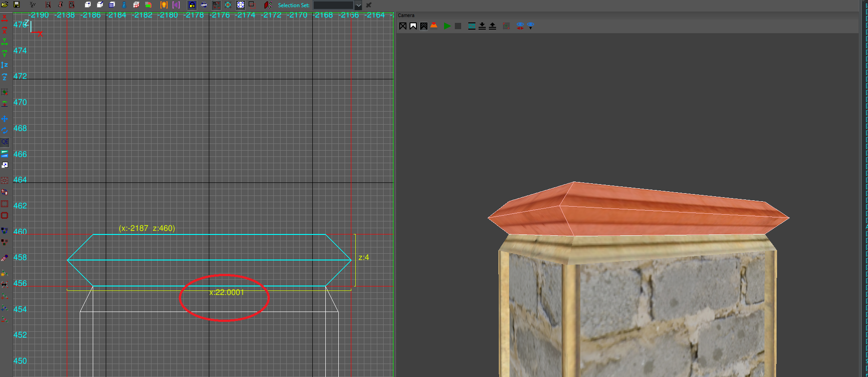Click the Rotate Z axis icon
Image resolution: width=868 pixels, height=377 pixels.
[x=4, y=77]
